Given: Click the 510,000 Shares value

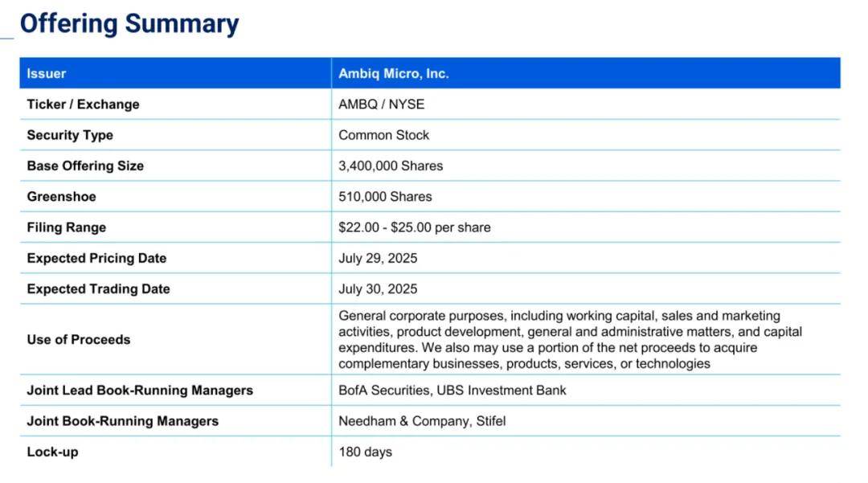Looking at the screenshot, I should [x=385, y=196].
